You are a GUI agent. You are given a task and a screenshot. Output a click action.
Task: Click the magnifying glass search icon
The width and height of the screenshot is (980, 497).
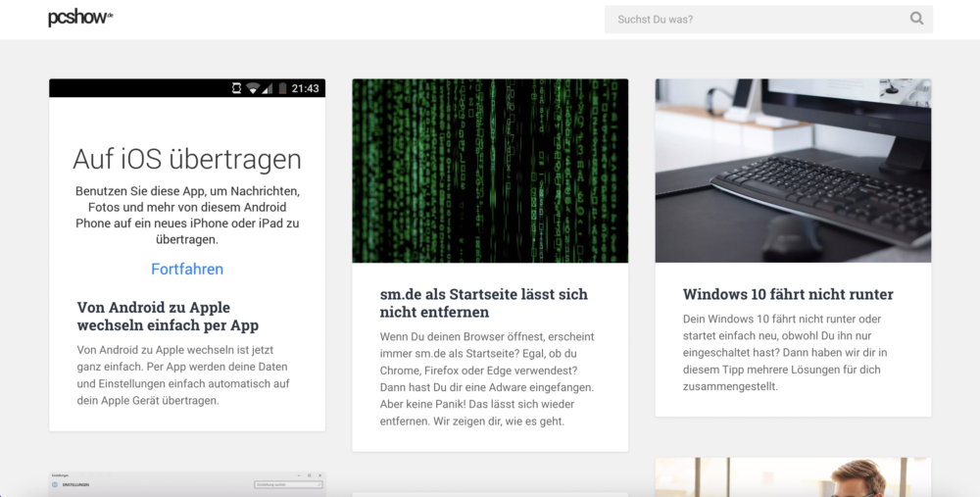[x=916, y=19]
